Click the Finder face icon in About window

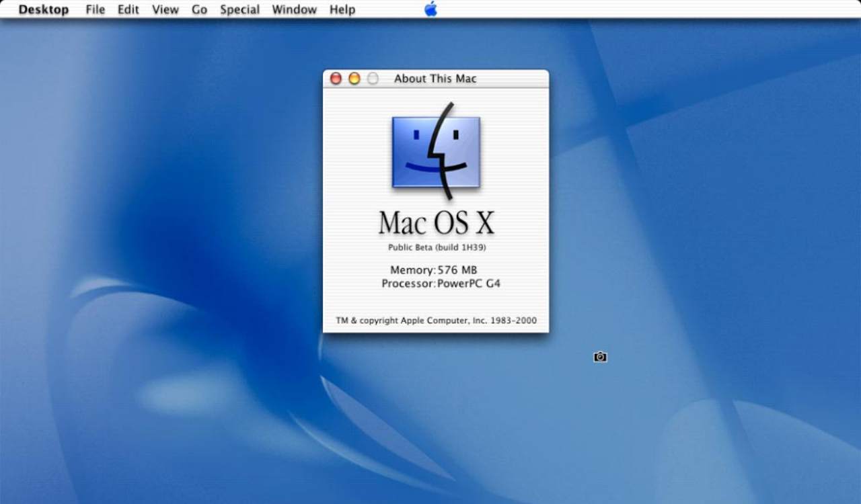(436, 151)
